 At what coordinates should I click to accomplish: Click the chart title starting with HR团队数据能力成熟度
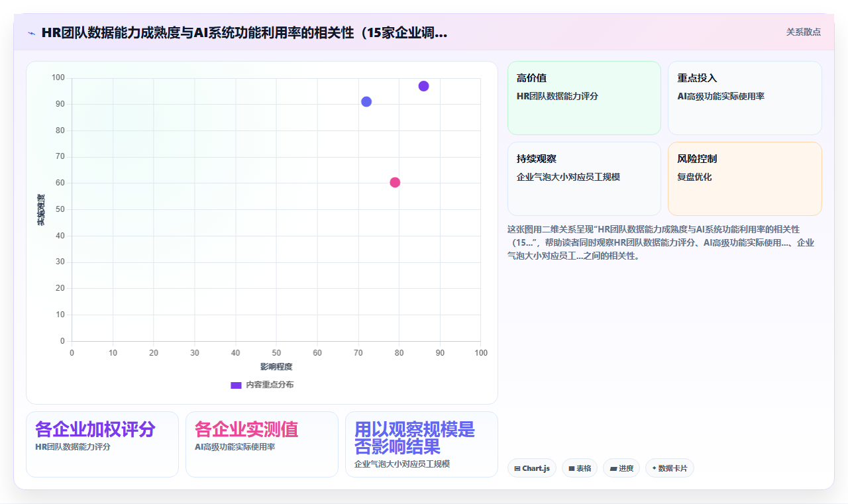click(x=244, y=32)
